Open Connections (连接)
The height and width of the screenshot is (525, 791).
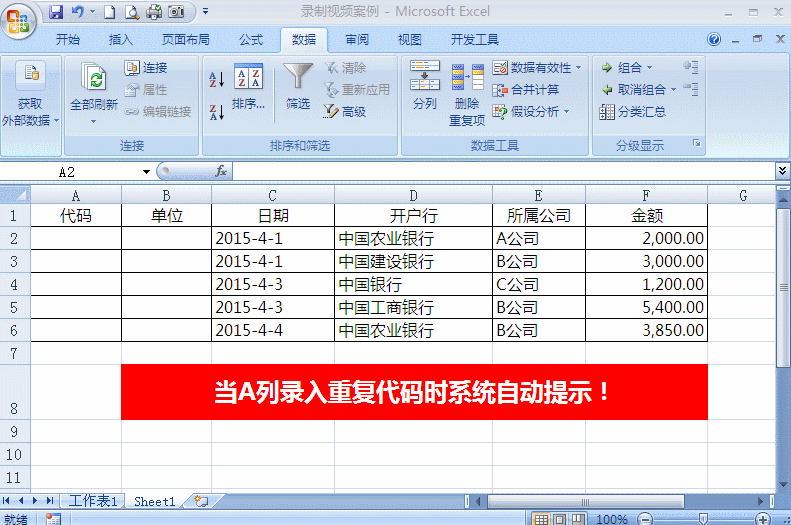coord(146,68)
